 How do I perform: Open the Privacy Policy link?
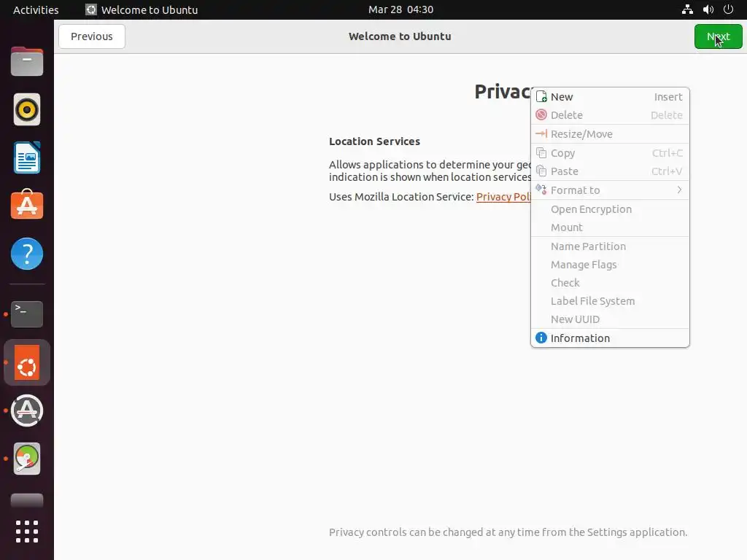pos(503,197)
